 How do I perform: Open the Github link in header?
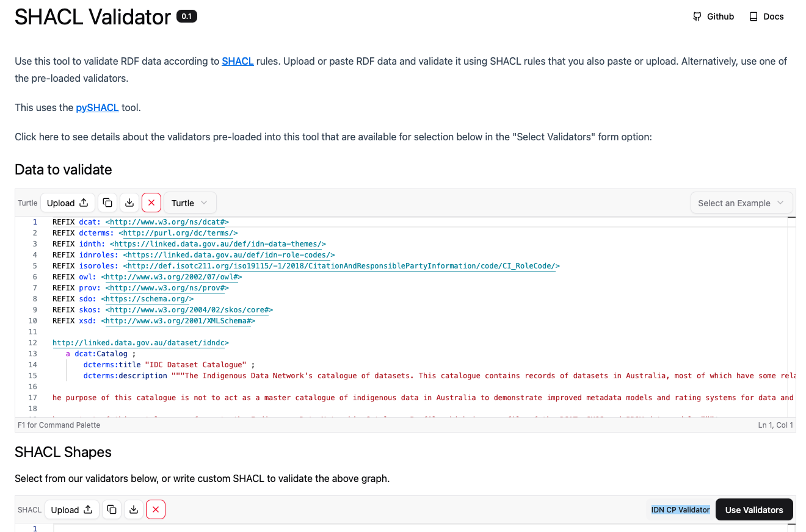pyautogui.click(x=713, y=16)
